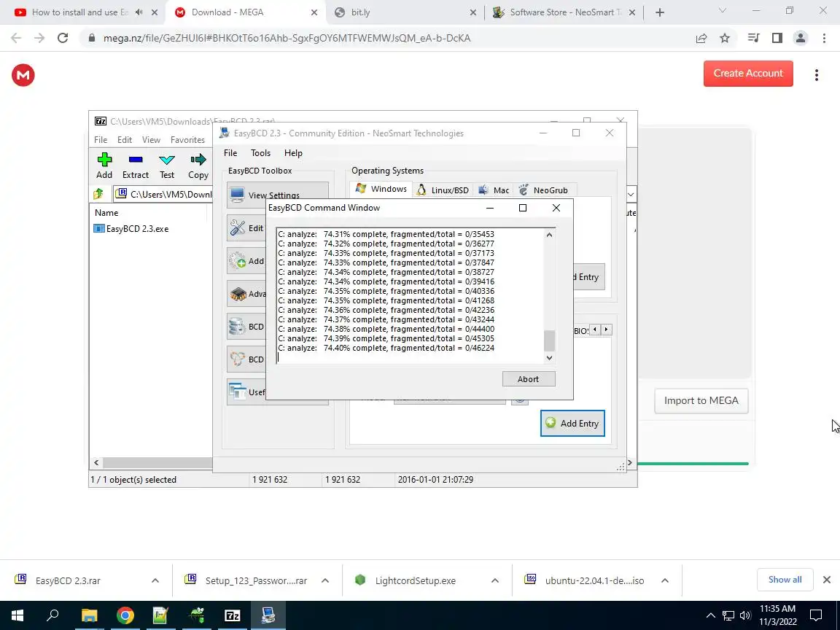Click 7-Zip taskbar icon
Screen dimensions: 840x630
pos(233,615)
